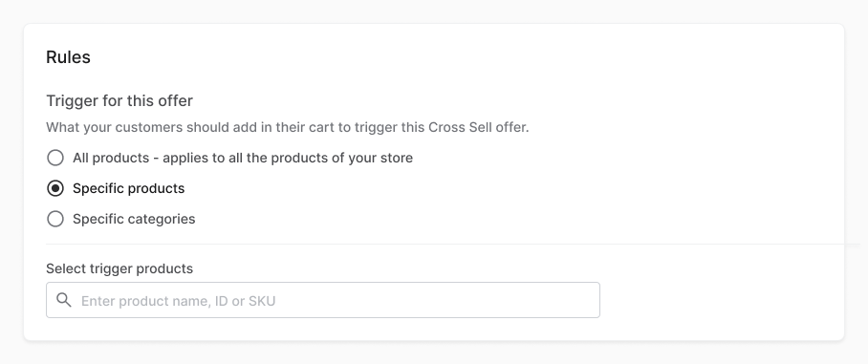Screen dimensions: 868x364
Task: Click the magnifying glass search icon
Action: click(64, 300)
